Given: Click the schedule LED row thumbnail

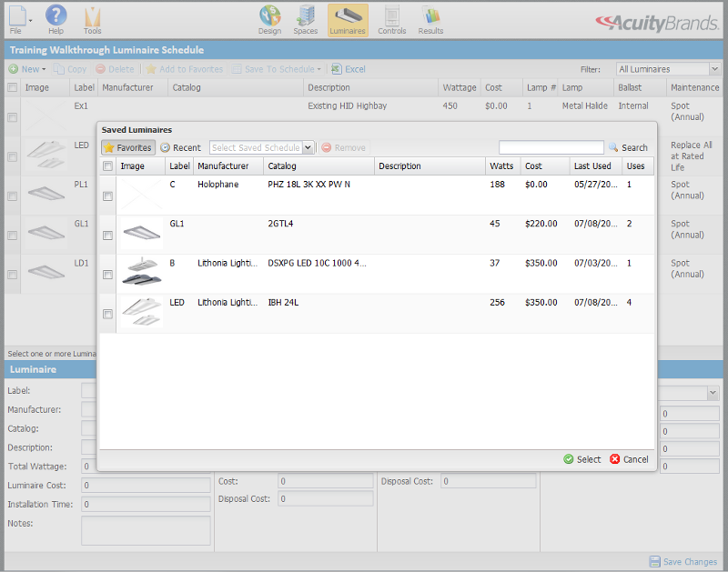Looking at the screenshot, I should tap(46, 155).
